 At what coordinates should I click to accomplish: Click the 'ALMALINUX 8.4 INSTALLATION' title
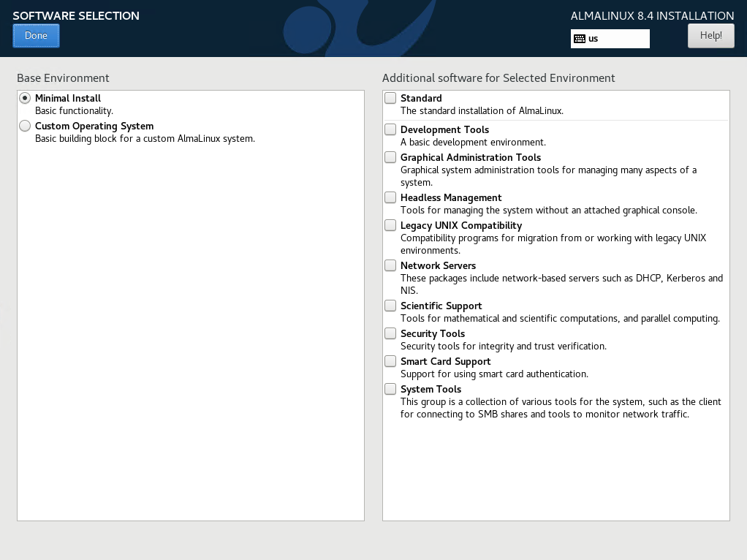coord(652,16)
